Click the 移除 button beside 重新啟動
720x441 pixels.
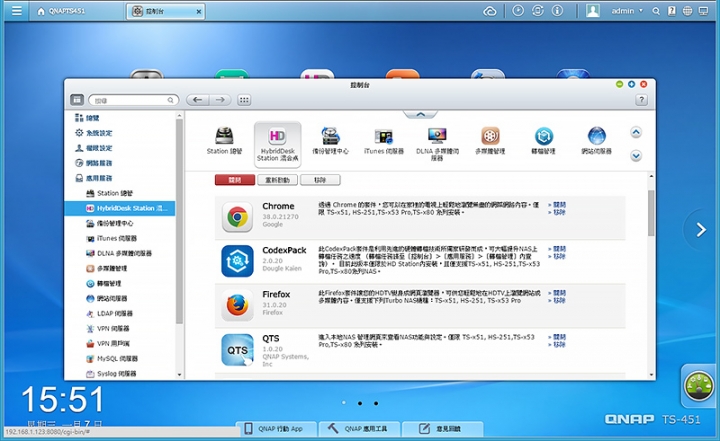click(x=320, y=180)
